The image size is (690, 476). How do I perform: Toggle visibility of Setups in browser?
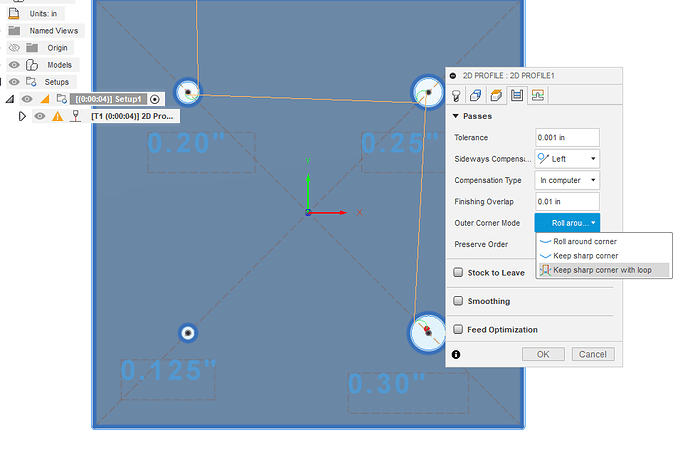pos(14,82)
